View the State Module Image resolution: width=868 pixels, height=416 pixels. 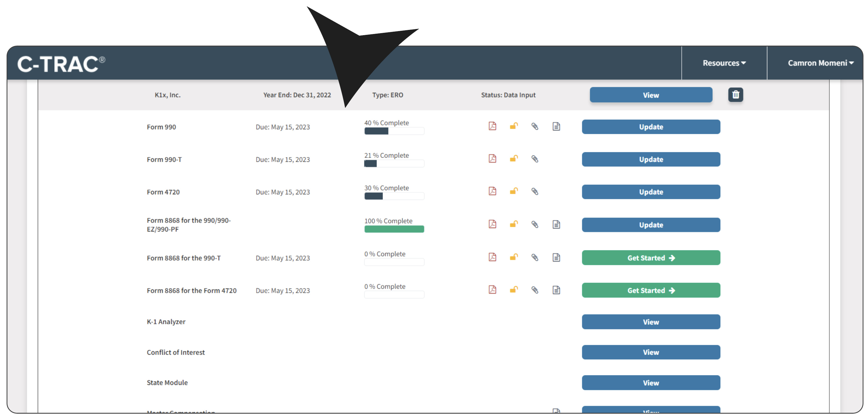click(x=651, y=383)
